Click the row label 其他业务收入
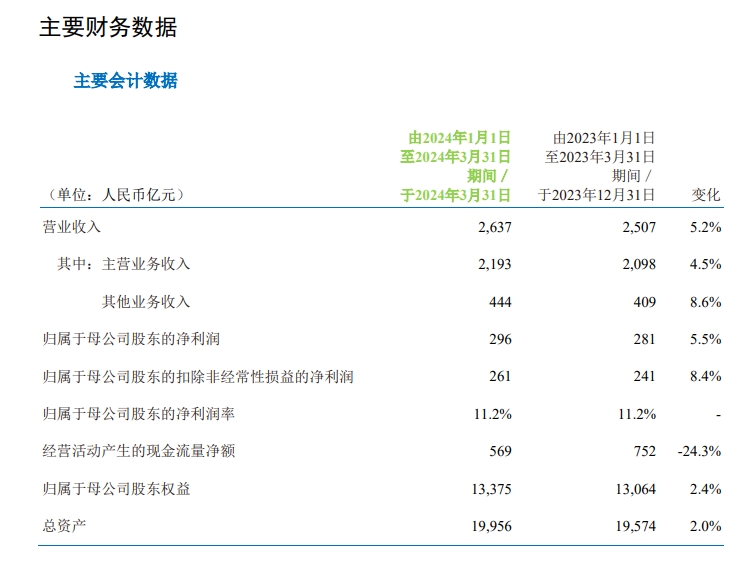752x577 pixels. [146, 302]
